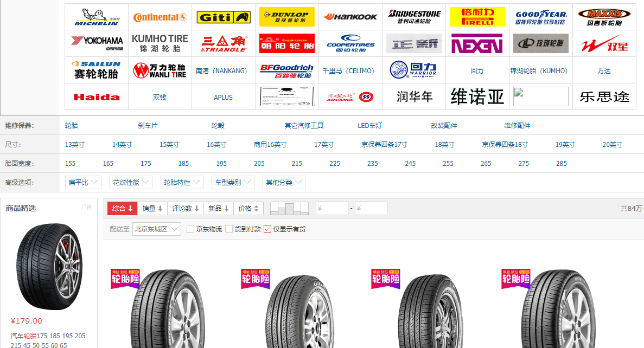Open the 北京东城区 delivery location dropdown
644x348 pixels.
(x=156, y=229)
